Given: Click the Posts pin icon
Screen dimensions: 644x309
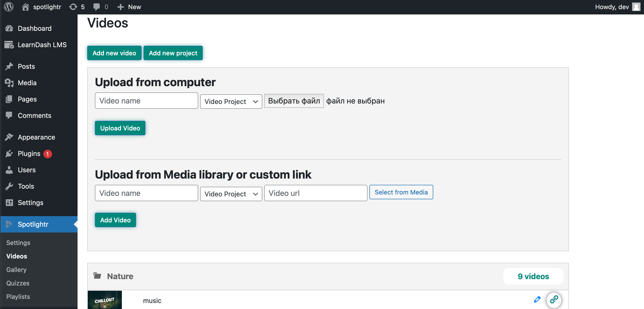Looking at the screenshot, I should pos(9,66).
